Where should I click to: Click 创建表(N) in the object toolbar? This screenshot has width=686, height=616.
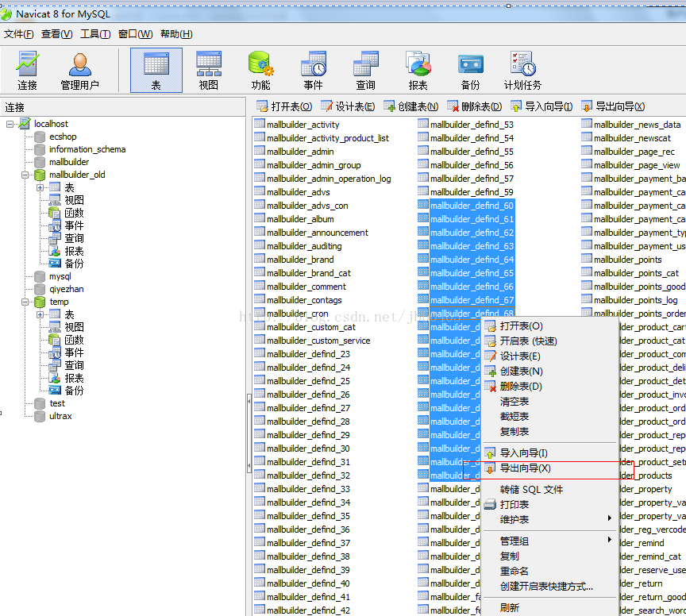coord(411,106)
